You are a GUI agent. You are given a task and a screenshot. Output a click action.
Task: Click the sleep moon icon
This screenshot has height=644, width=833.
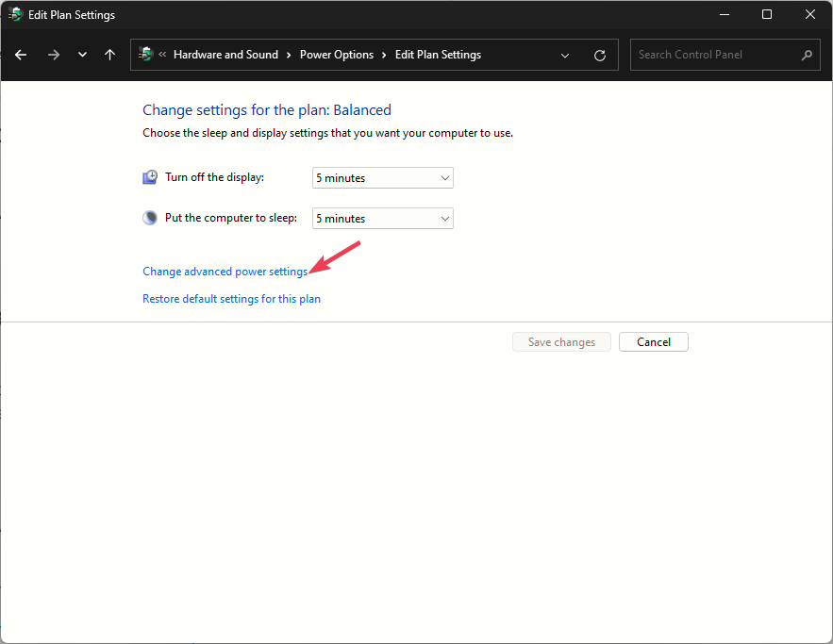pos(150,218)
